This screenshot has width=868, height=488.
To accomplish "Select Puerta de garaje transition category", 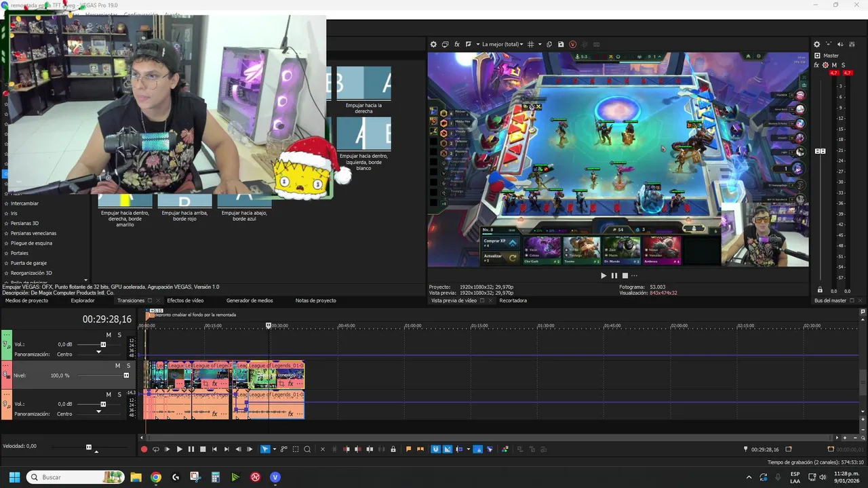I will [x=28, y=263].
